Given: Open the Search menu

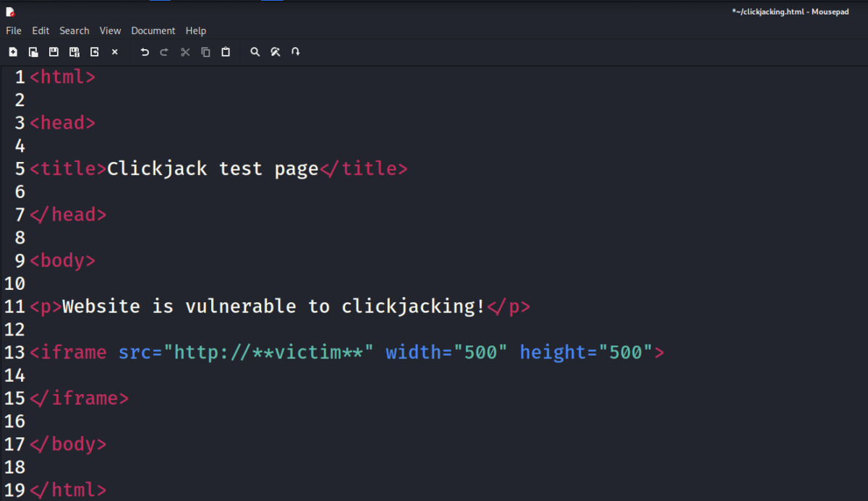Looking at the screenshot, I should pyautogui.click(x=74, y=30).
